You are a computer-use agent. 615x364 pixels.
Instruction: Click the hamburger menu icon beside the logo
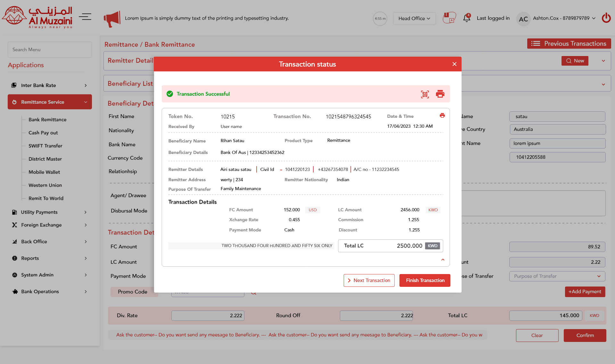click(85, 17)
